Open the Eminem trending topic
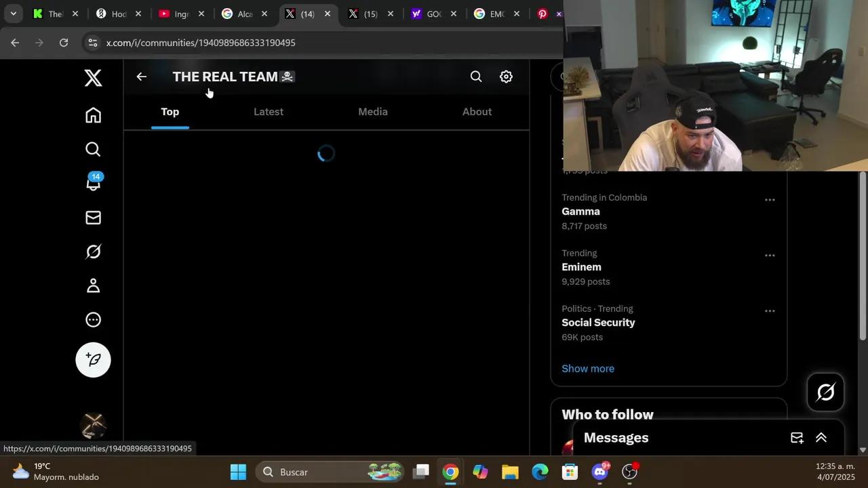 coord(581,267)
